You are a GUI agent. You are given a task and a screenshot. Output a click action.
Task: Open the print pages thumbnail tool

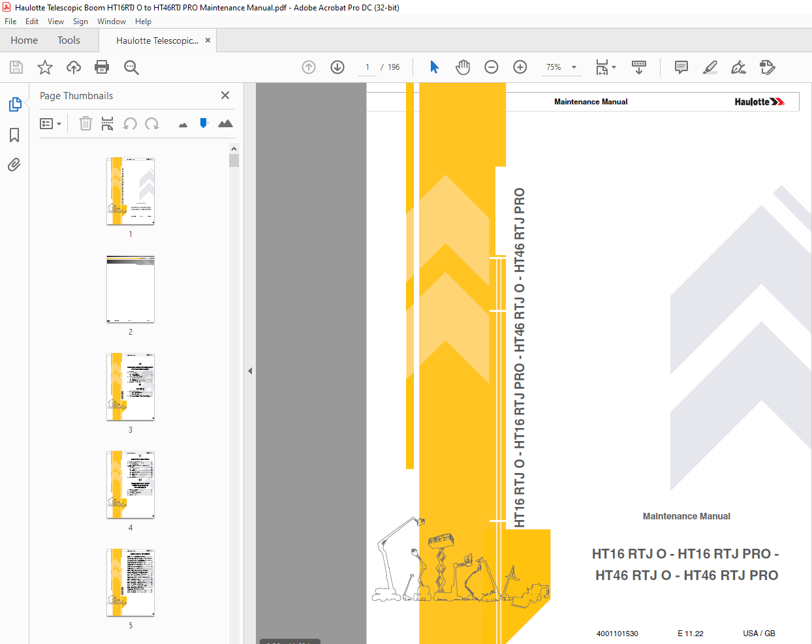click(x=108, y=123)
